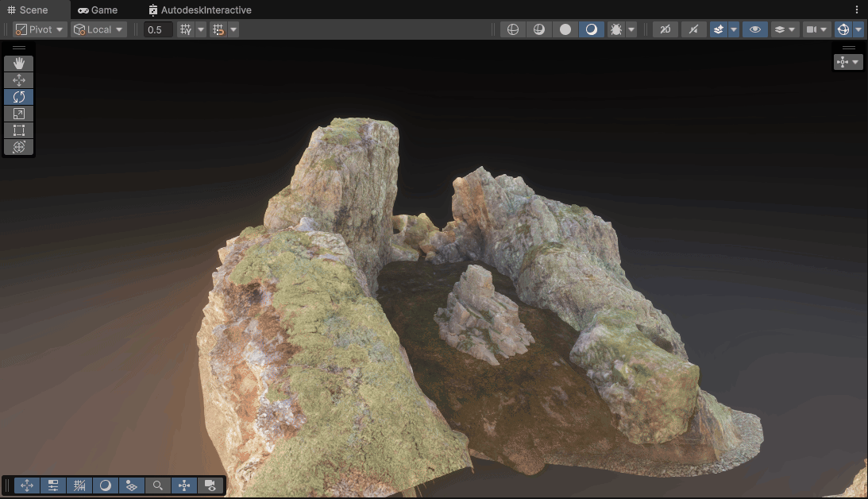
Task: Select the Move tool
Action: (19, 80)
